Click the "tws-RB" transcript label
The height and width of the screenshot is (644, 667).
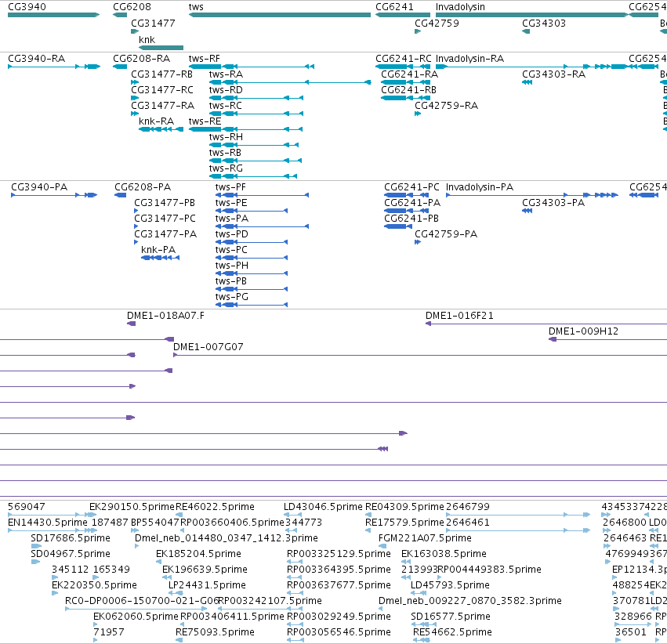[x=225, y=153]
